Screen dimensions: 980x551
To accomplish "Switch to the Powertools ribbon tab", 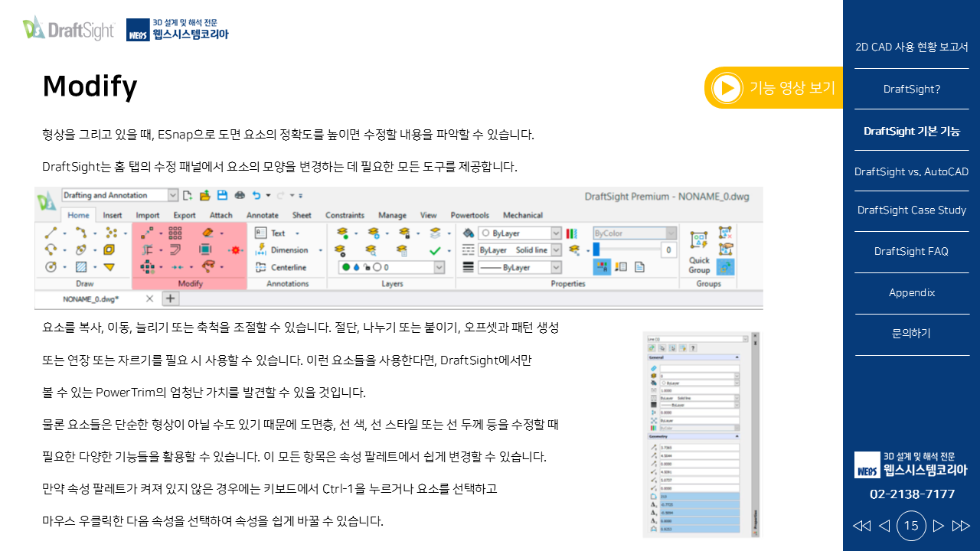I will pyautogui.click(x=470, y=215).
